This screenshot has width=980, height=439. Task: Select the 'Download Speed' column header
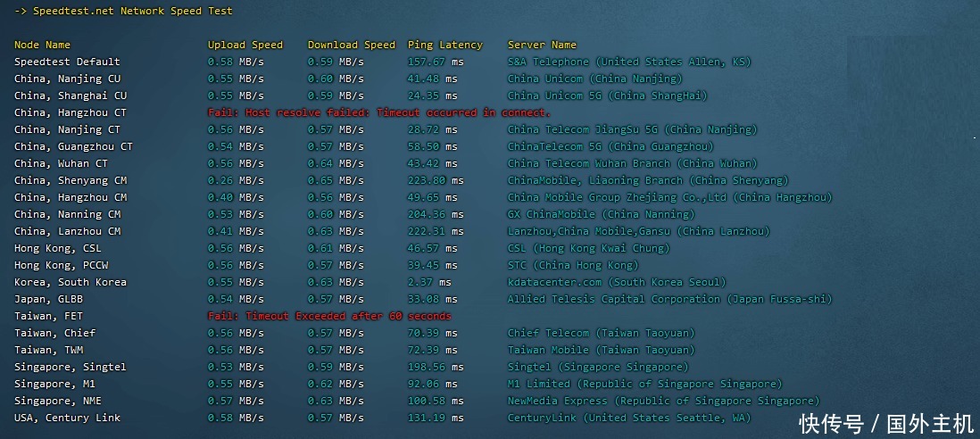(x=352, y=45)
